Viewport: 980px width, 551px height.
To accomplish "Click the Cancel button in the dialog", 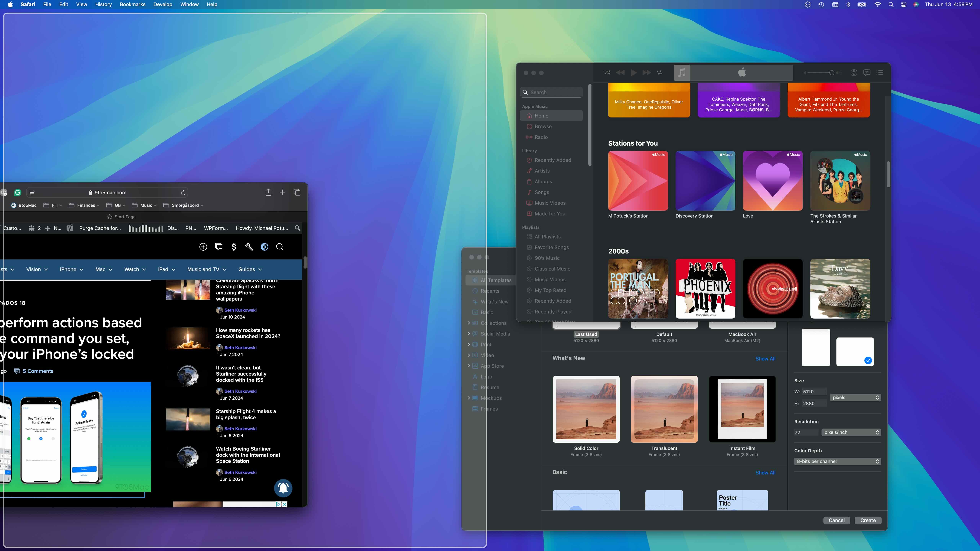I will point(837,520).
